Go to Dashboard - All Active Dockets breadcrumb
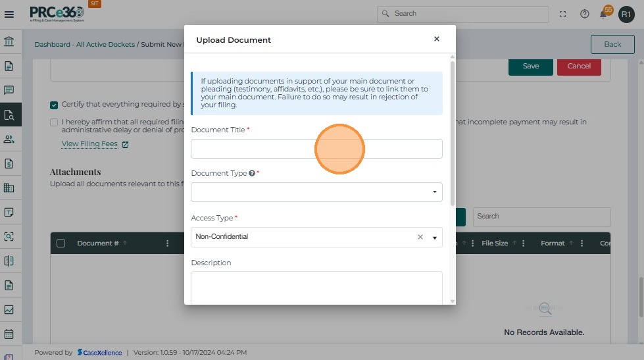This screenshot has height=360, width=644. pyautogui.click(x=84, y=44)
